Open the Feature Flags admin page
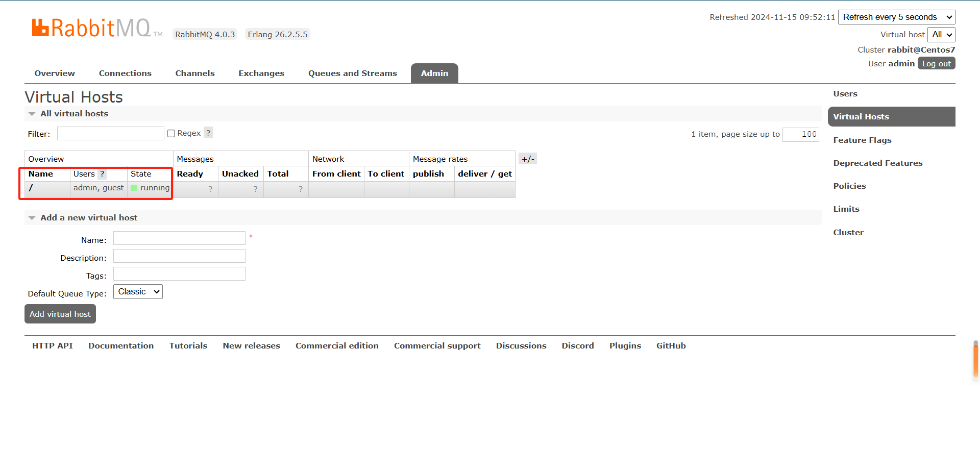The height and width of the screenshot is (449, 980). (862, 140)
